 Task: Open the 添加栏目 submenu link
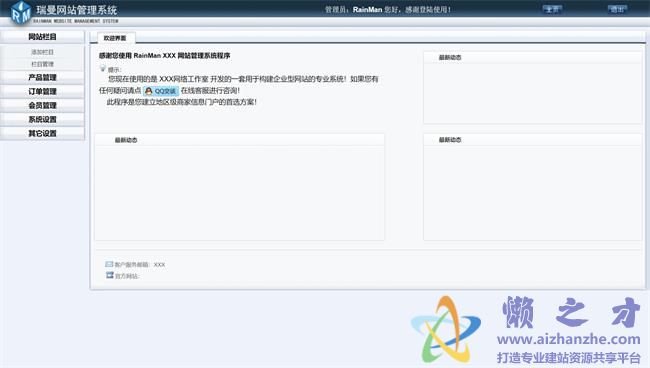(x=42, y=52)
